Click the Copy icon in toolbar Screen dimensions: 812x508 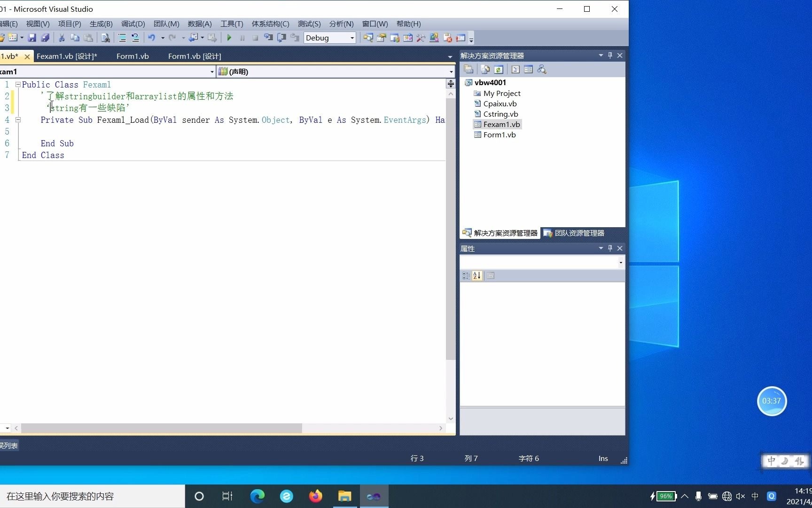(75, 38)
